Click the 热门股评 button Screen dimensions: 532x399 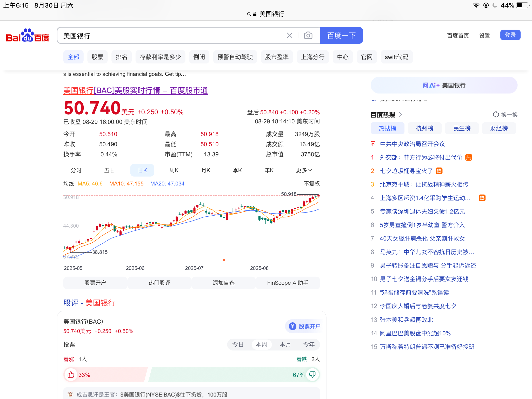click(159, 283)
